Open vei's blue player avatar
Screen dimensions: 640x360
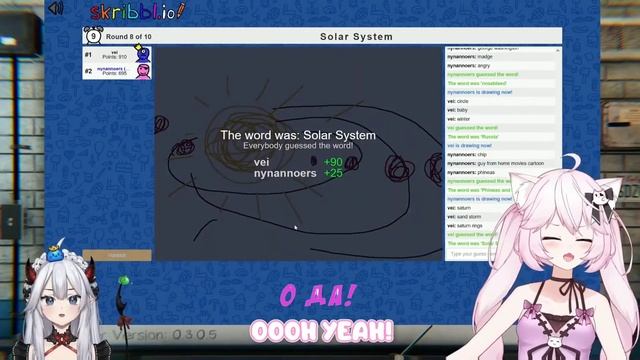[143, 54]
